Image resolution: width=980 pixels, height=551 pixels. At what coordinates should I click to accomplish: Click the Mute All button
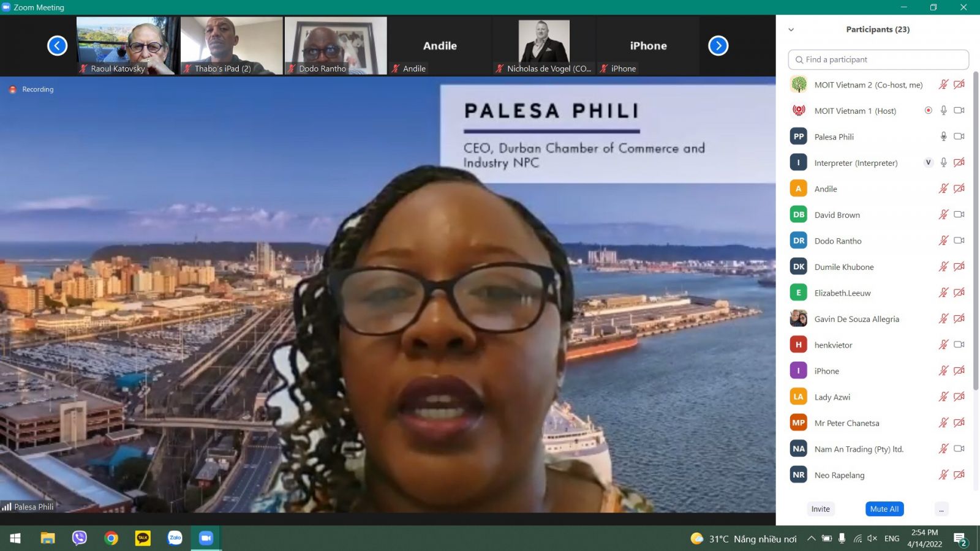[884, 509]
